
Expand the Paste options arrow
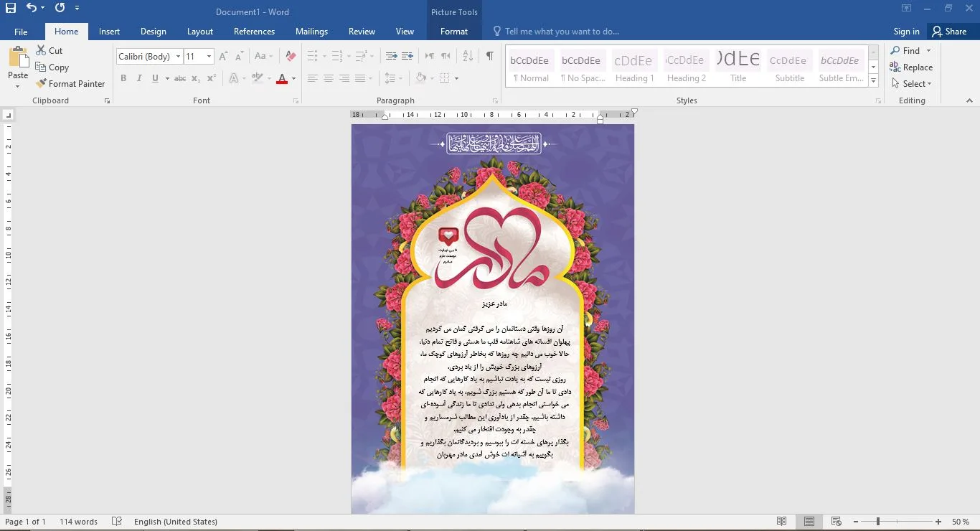18,86
